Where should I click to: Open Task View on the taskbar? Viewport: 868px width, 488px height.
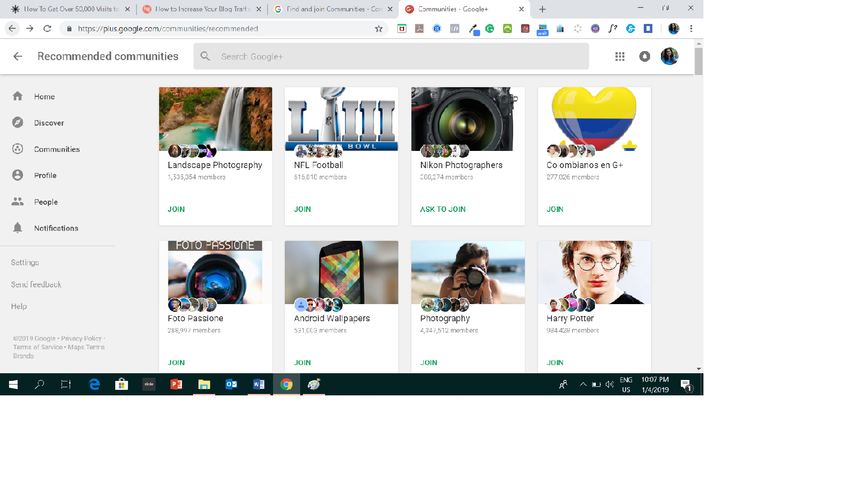pyautogui.click(x=66, y=385)
